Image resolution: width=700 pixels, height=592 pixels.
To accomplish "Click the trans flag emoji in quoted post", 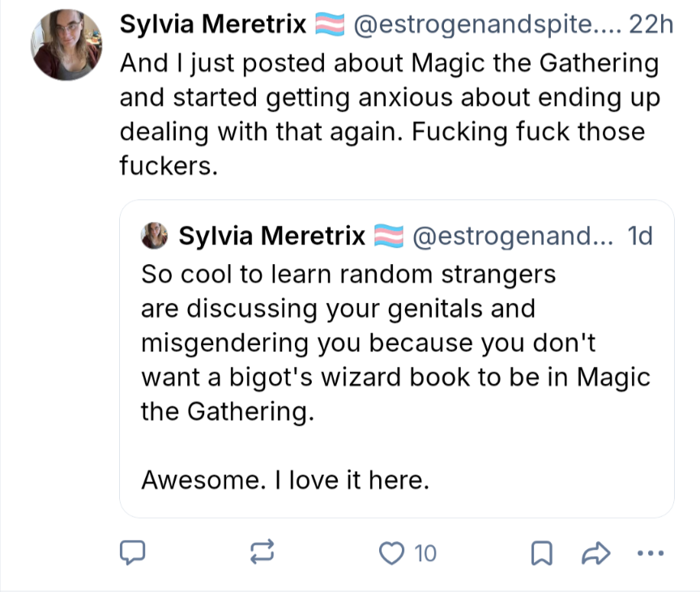I will [x=388, y=236].
